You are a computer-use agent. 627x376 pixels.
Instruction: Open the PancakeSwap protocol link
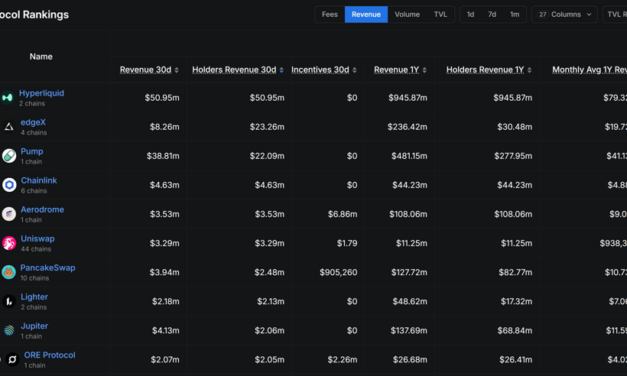pyautogui.click(x=48, y=268)
